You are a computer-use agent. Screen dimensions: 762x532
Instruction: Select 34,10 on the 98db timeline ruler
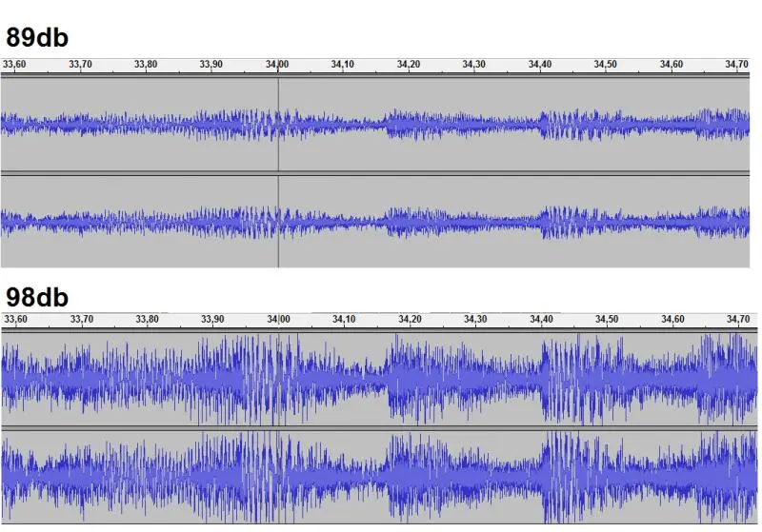[343, 320]
